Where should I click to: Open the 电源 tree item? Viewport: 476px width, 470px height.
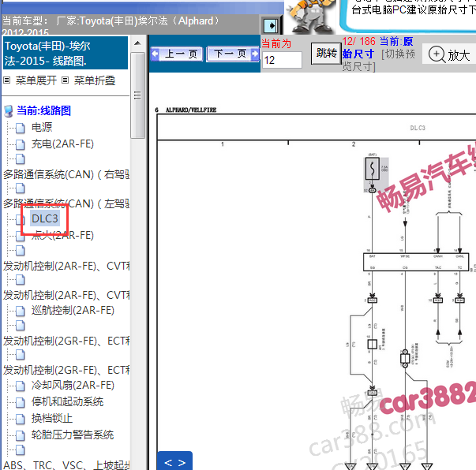(42, 127)
